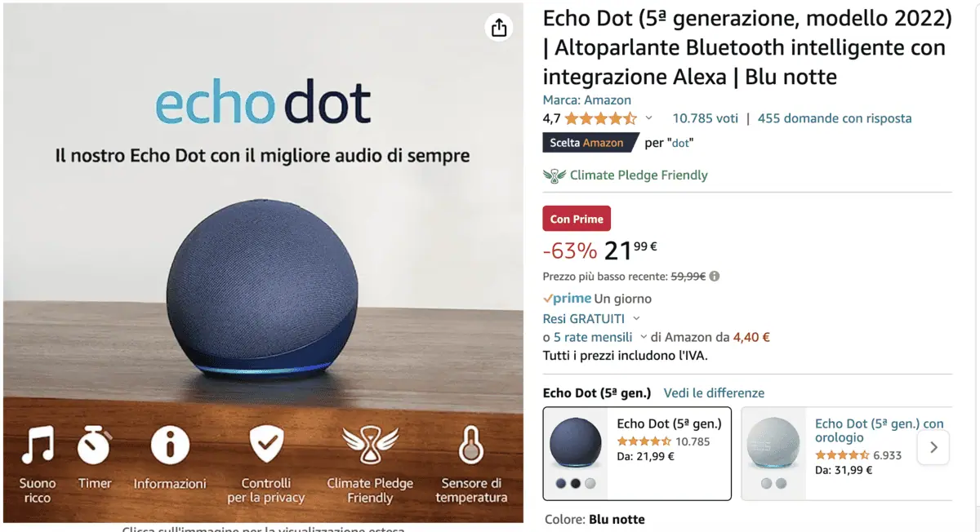Screen dimensions: 980x532
Task: Select the black color dot in first card
Action: pos(576,483)
